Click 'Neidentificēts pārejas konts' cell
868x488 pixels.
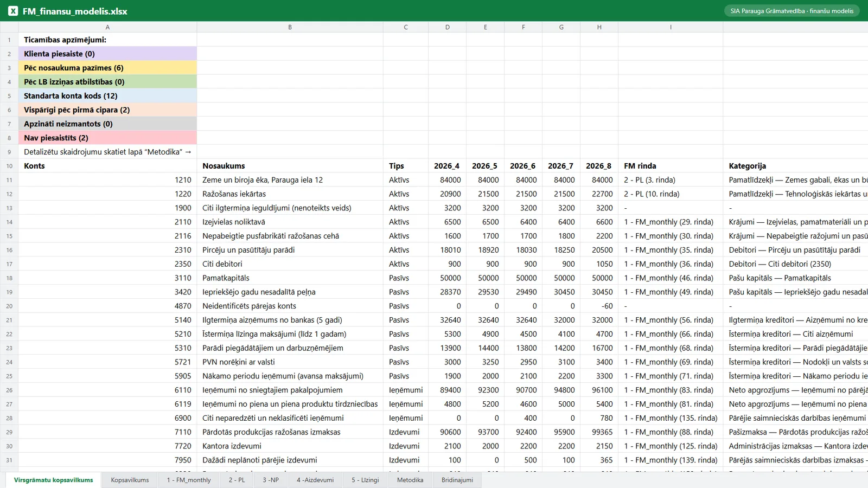point(290,306)
